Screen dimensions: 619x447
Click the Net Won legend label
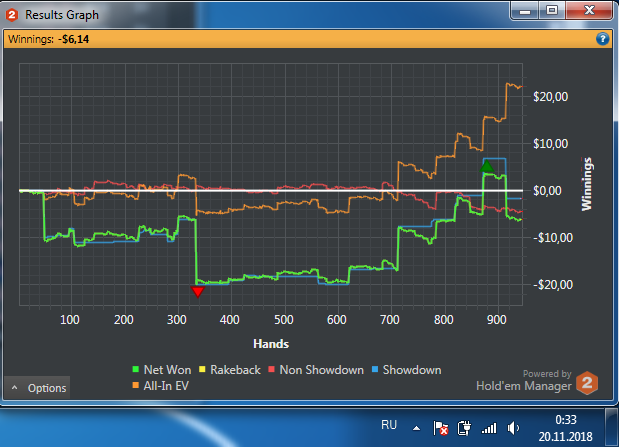click(x=167, y=370)
